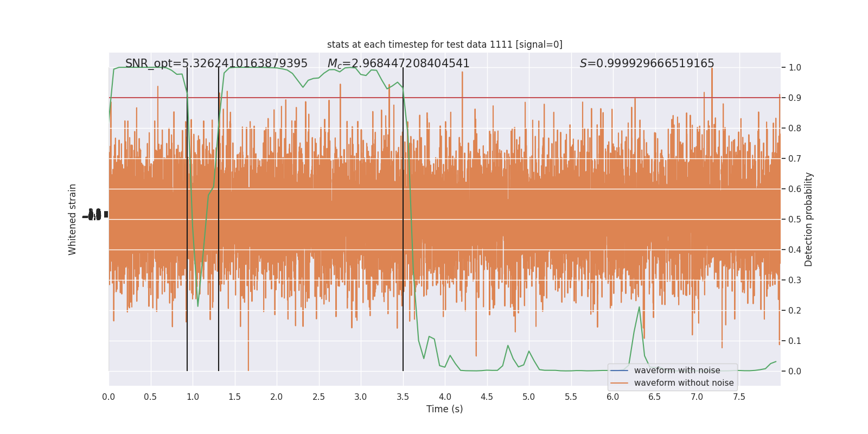Viewport: 868px width, 434px height.
Task: Select the SNR_opt=5.3262410163879395 annotation
Action: [x=216, y=63]
